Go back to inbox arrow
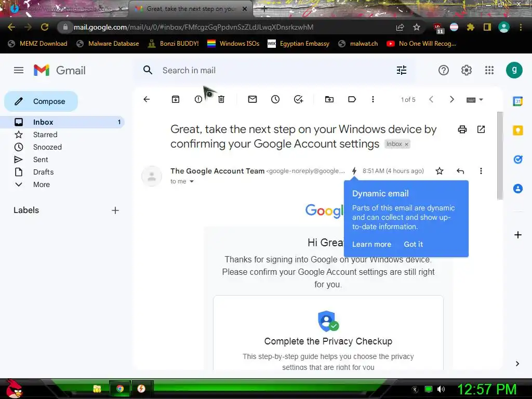Viewport: 532px width, 399px height. 147,99
